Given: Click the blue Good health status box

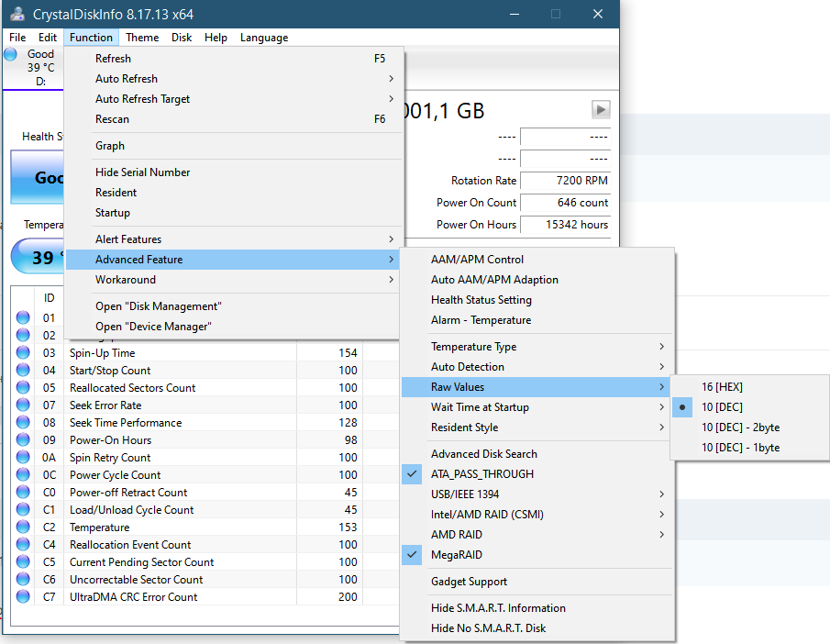Looking at the screenshot, I should [x=37, y=177].
